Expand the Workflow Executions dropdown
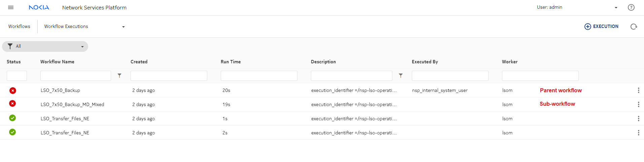Screen dimensions: 644x162 tap(123, 27)
